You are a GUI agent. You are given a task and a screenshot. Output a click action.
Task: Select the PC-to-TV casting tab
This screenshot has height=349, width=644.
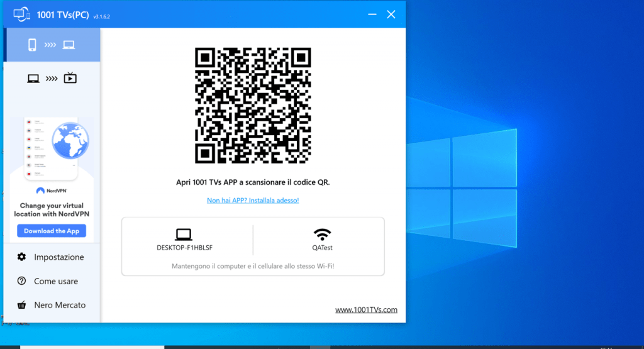52,78
